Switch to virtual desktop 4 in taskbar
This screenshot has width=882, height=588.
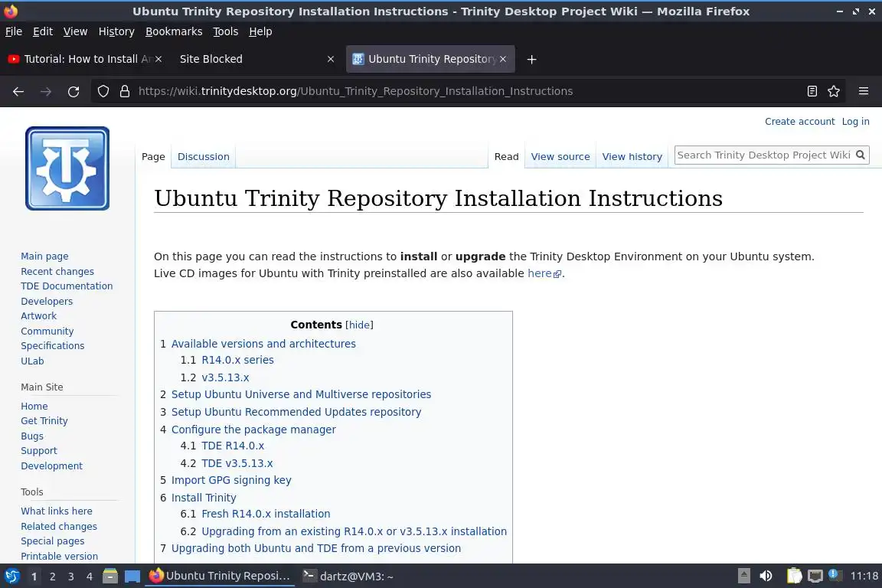(90, 577)
